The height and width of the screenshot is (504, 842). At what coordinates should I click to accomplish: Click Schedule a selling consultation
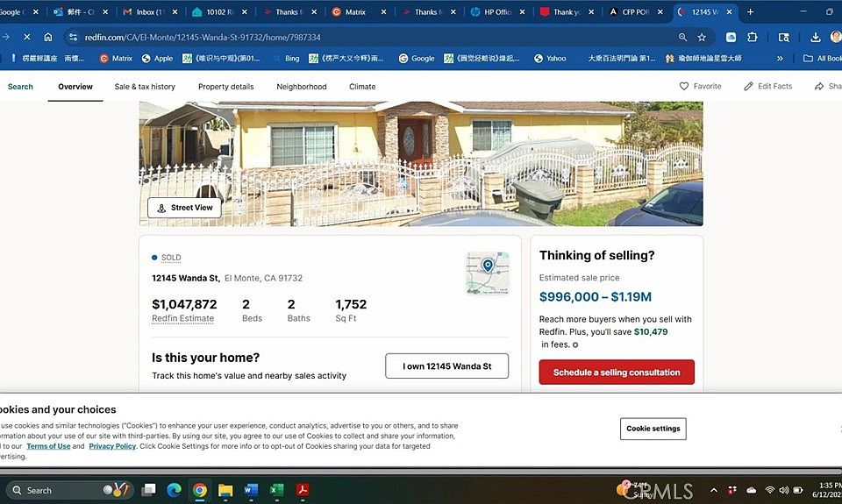[617, 372]
